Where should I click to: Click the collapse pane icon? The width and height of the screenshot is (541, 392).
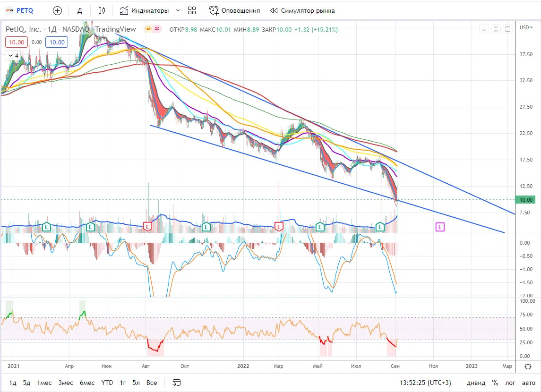[x=496, y=29]
